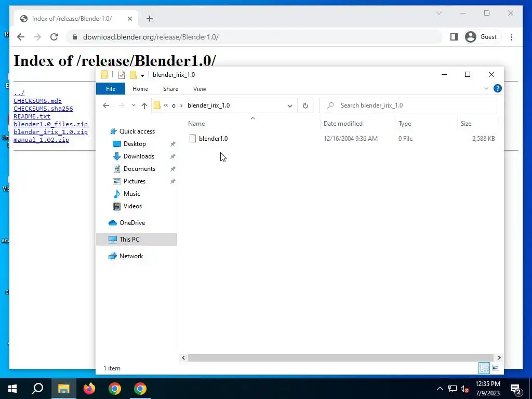
Task: Open Chrome side panel icon
Action: pos(454,37)
